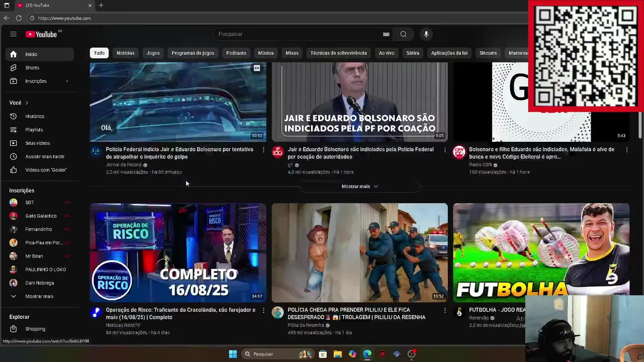Play Jair e Eduardo Bolsonaro g1 thumbnail
Image resolution: width=644 pixels, height=362 pixels.
360,102
